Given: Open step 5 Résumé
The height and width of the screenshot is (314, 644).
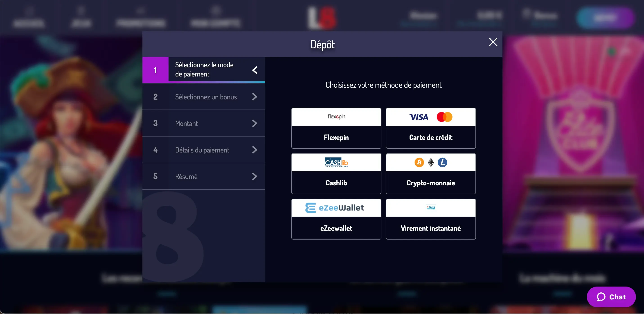Looking at the screenshot, I should click(203, 176).
